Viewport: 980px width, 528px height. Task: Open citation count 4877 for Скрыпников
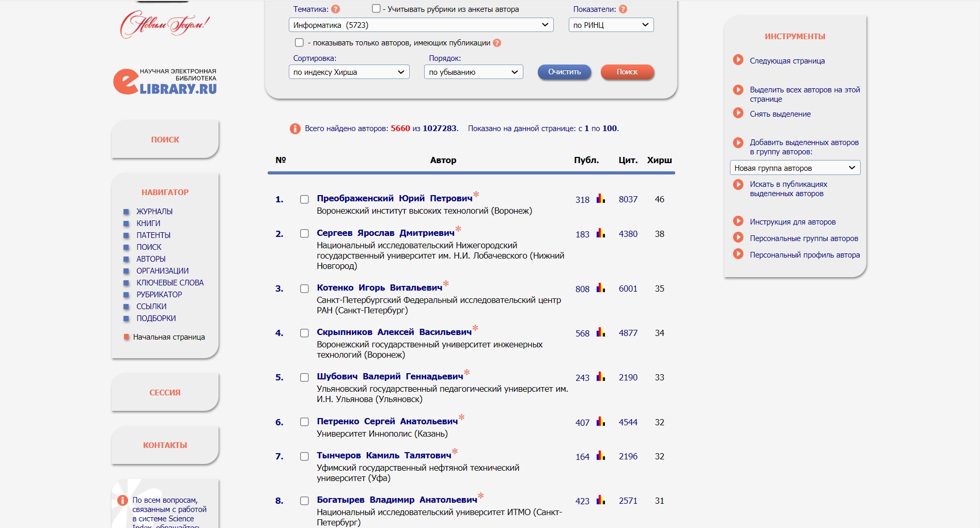628,333
